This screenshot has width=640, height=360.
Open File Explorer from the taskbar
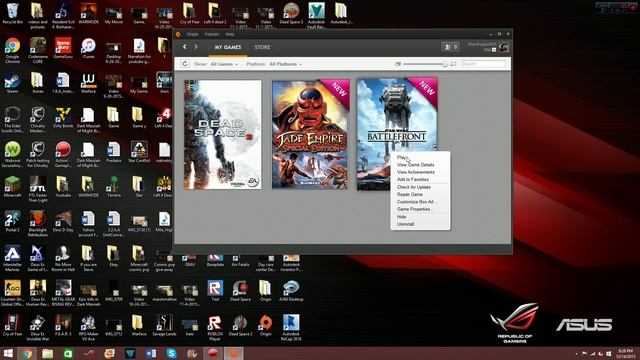48,353
